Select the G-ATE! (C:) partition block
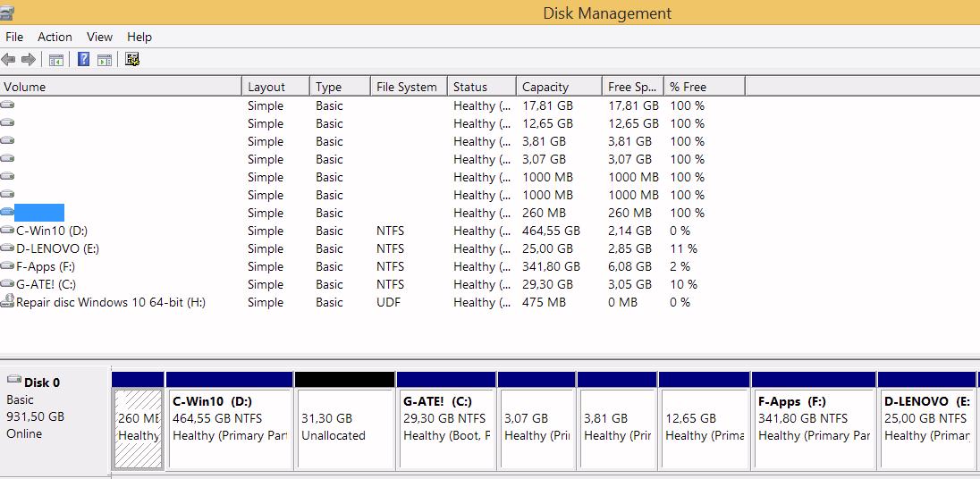980x479 pixels. pos(446,426)
